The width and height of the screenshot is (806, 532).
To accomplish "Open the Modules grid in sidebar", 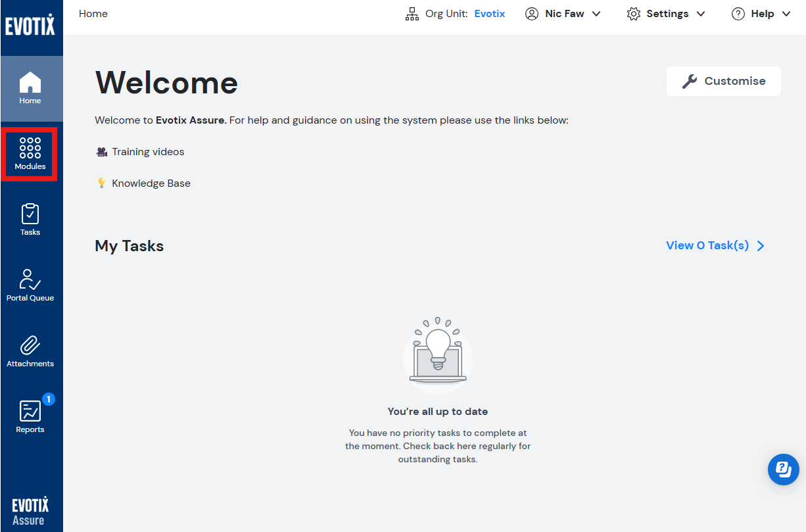I will pyautogui.click(x=30, y=154).
